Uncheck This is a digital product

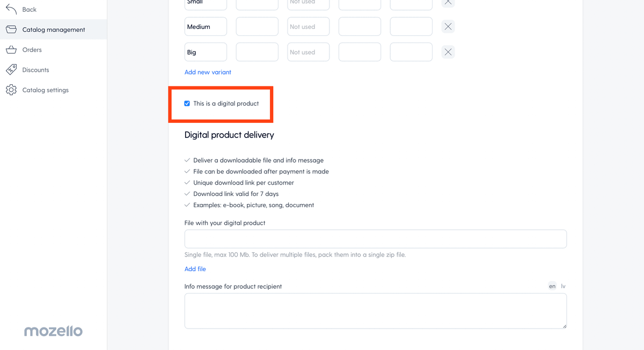click(187, 104)
